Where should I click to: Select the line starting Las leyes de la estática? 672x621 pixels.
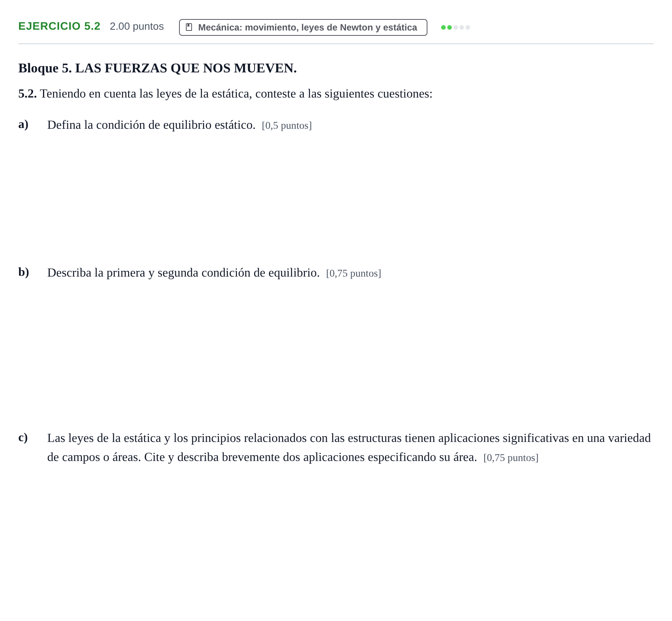[x=349, y=438]
